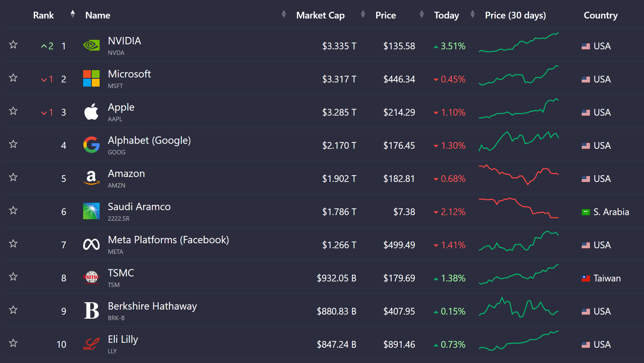Image resolution: width=644 pixels, height=363 pixels.
Task: Toggle favorite star for Meta Platforms
Action: point(13,244)
